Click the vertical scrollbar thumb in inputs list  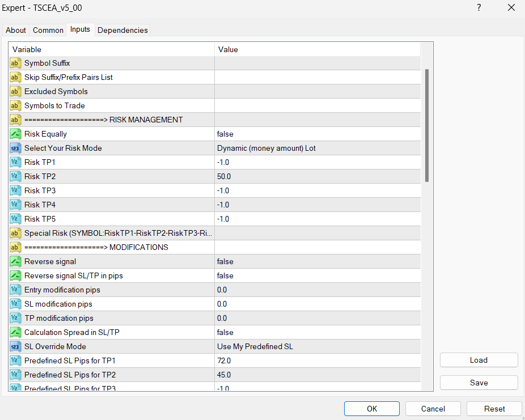point(427,125)
